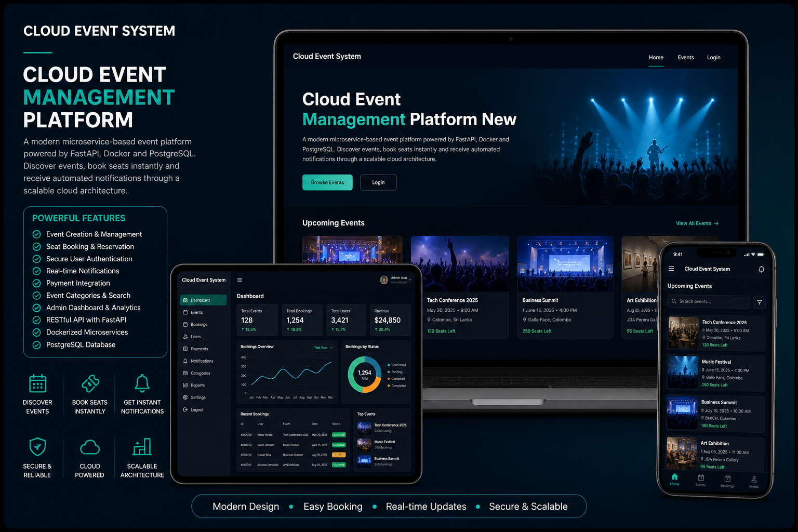
Task: Click the Total Bookings stat card on tablet
Action: (x=302, y=320)
